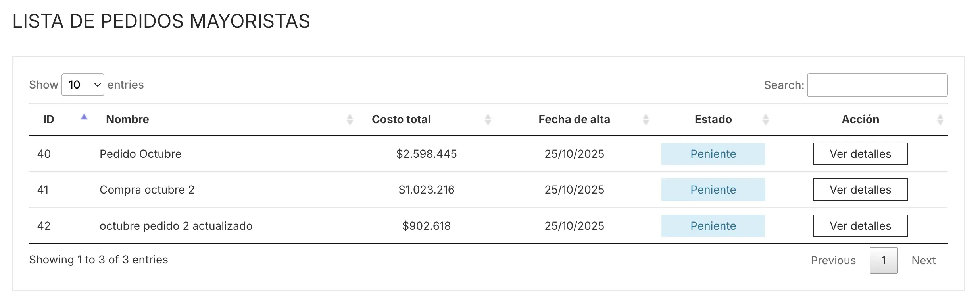Click the Nombre column header

127,119
